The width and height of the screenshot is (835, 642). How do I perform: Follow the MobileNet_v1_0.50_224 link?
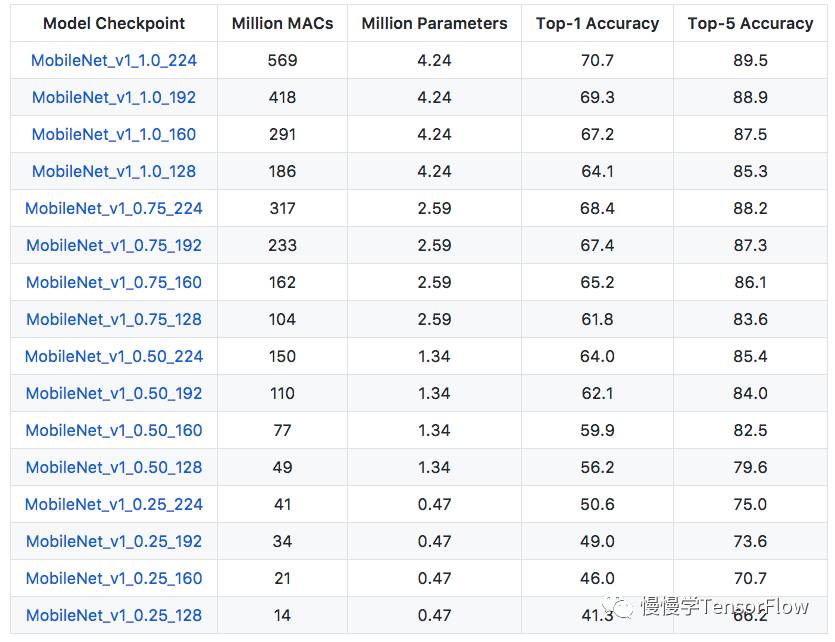click(114, 356)
